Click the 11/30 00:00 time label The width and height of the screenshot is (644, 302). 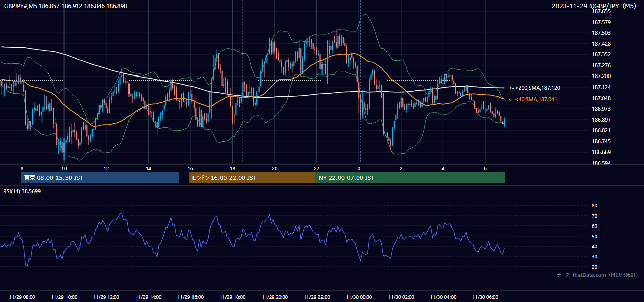[359, 297]
